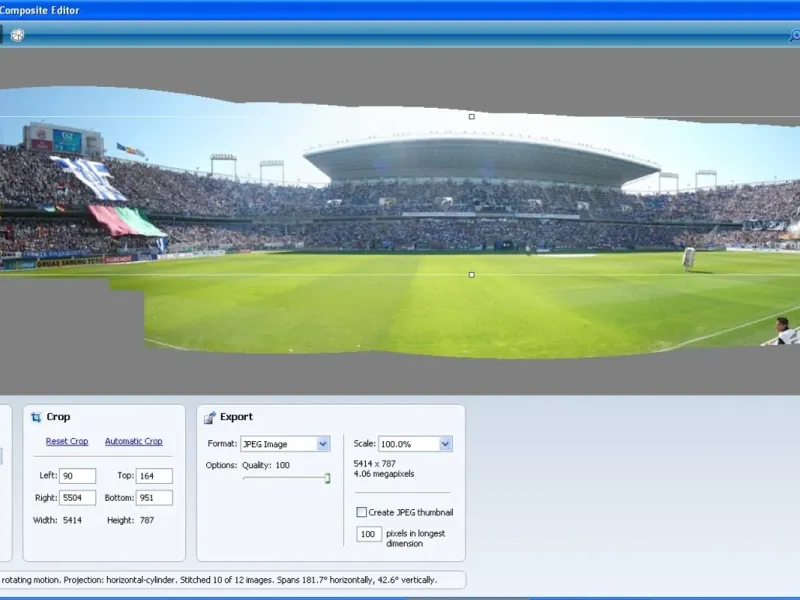This screenshot has height=600, width=800.
Task: Edit the Top crop value field
Action: pyautogui.click(x=154, y=476)
